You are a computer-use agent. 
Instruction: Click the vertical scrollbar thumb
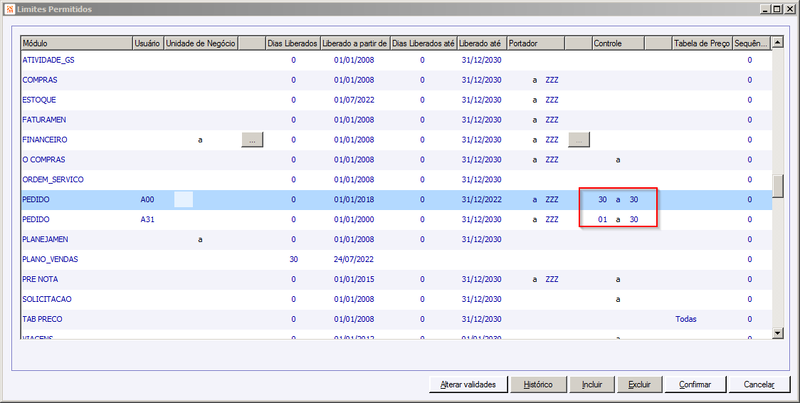pyautogui.click(x=778, y=186)
